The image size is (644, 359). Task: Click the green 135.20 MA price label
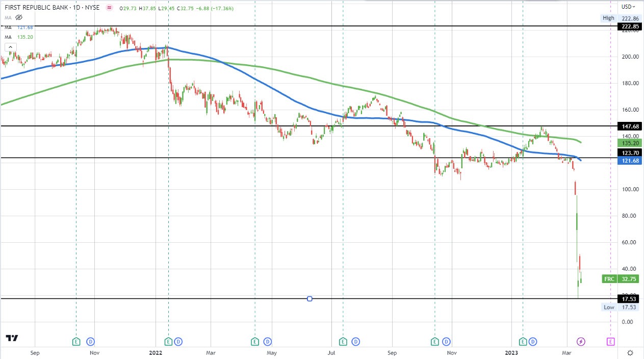630,143
